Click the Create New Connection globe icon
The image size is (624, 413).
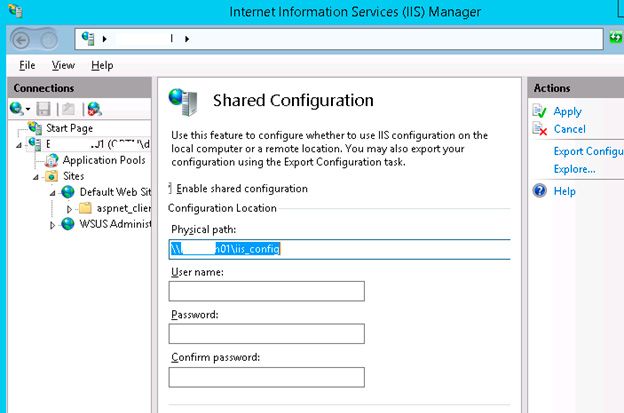16,109
